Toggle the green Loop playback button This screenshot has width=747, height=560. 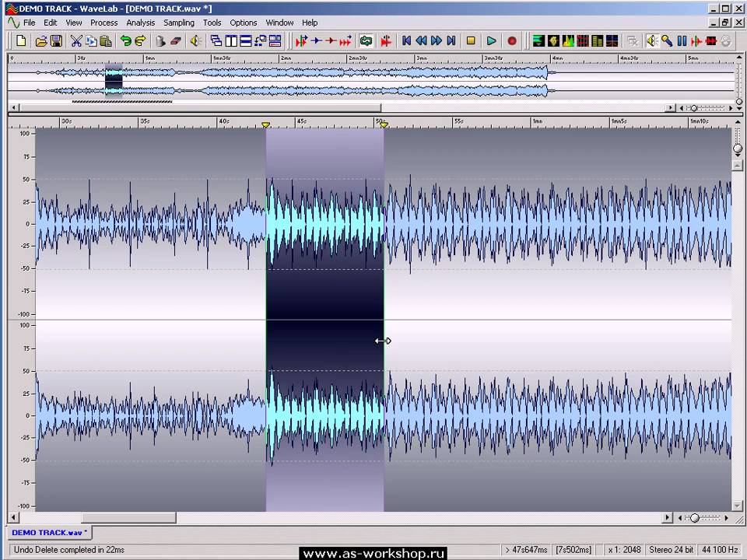(x=366, y=41)
